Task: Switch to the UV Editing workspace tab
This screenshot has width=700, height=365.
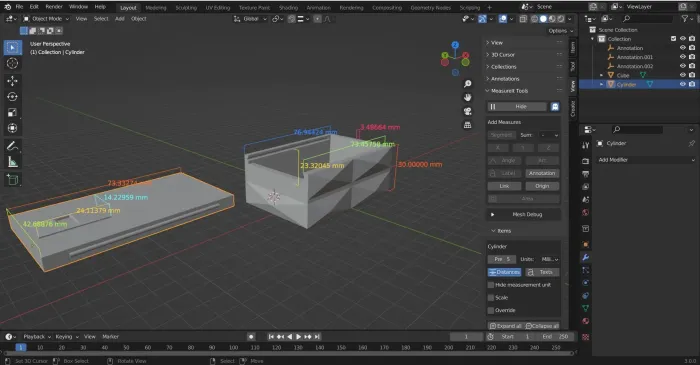Action: 218,8
